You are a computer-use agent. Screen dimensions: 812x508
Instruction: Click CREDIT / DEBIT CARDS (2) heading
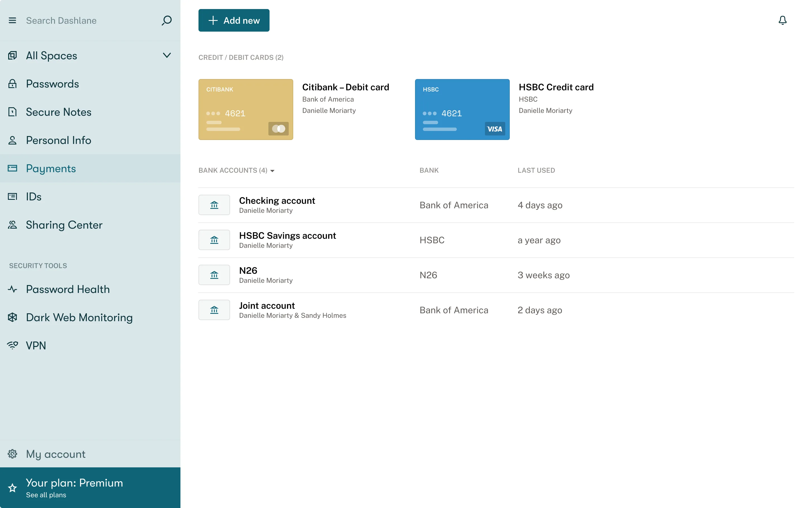241,58
